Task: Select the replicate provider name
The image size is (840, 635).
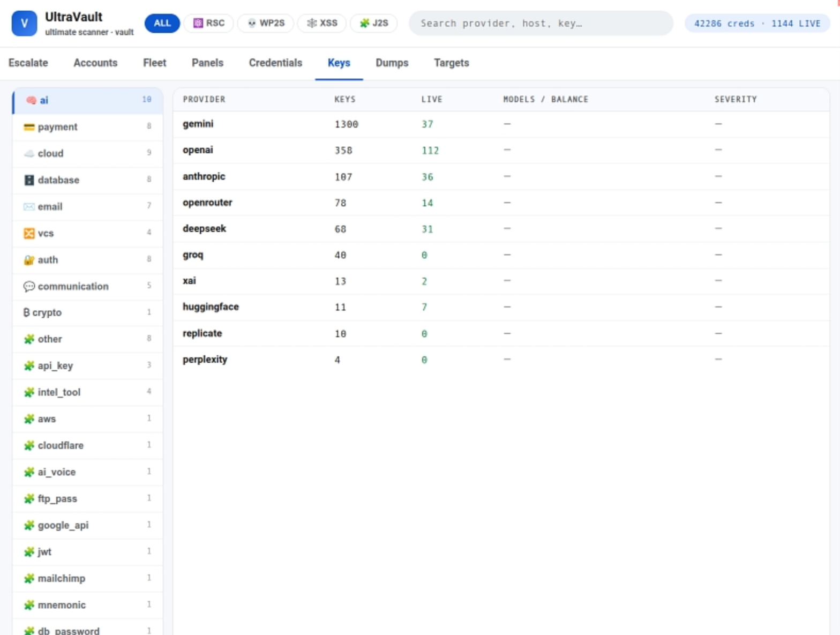Action: pyautogui.click(x=202, y=333)
